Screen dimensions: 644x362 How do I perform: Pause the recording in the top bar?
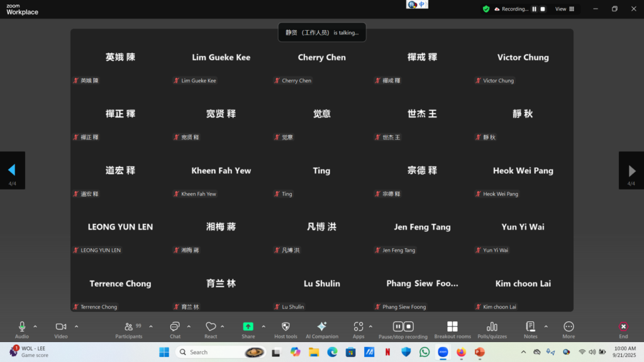pyautogui.click(x=534, y=9)
